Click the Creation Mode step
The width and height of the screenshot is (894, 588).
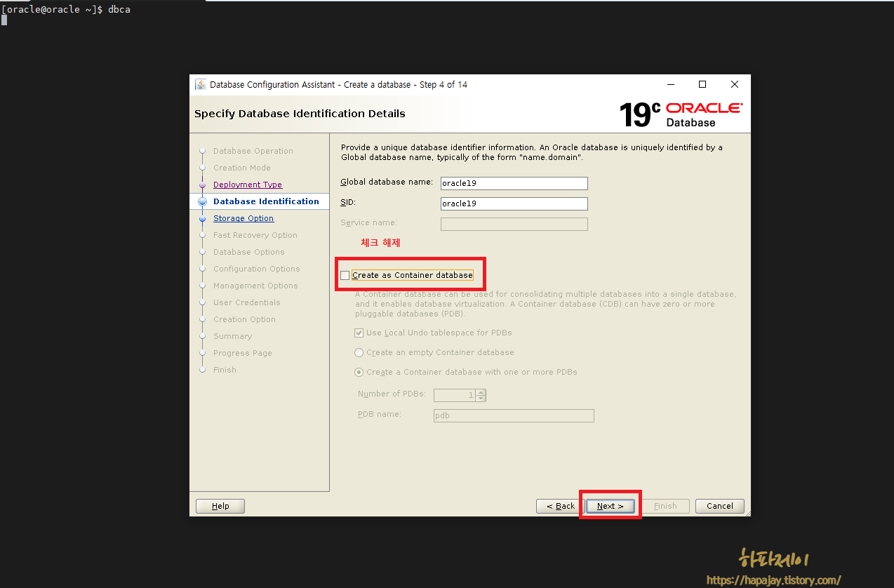click(x=242, y=168)
